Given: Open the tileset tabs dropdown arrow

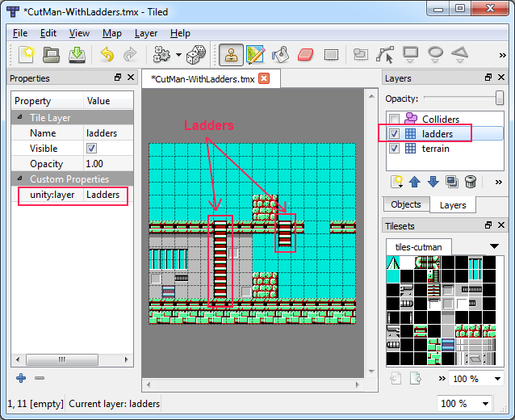Looking at the screenshot, I should (x=494, y=246).
